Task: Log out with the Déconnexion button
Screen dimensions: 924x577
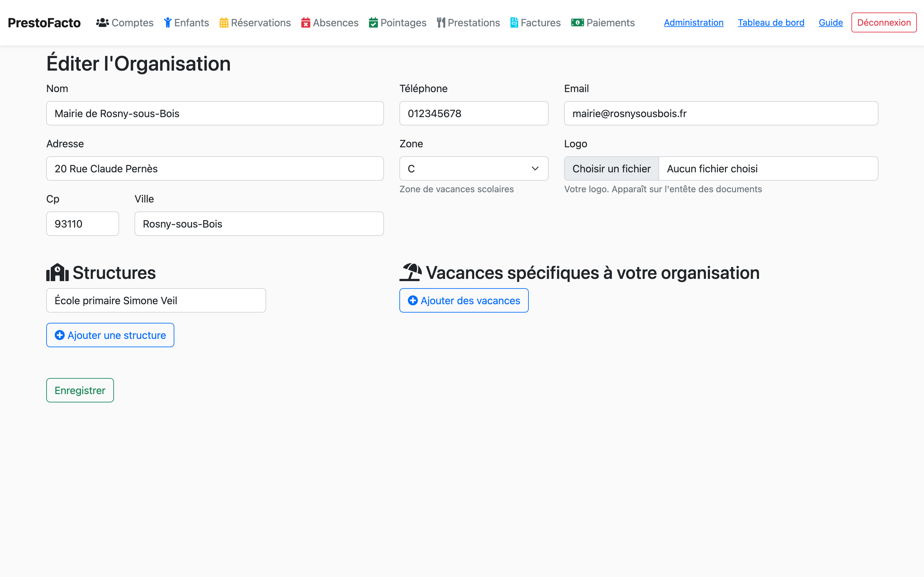Action: tap(883, 23)
